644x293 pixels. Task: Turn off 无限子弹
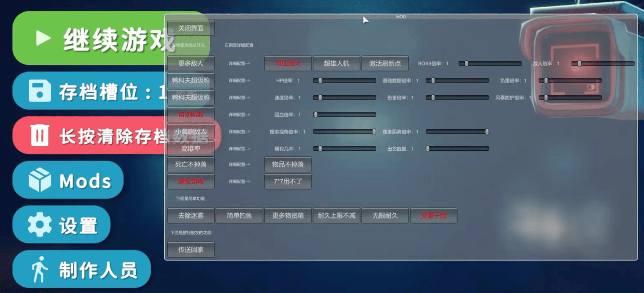point(433,216)
